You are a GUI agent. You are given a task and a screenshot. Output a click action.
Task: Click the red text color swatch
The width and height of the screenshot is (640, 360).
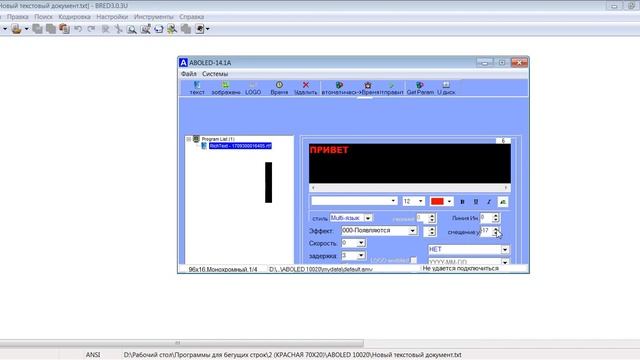(437, 202)
